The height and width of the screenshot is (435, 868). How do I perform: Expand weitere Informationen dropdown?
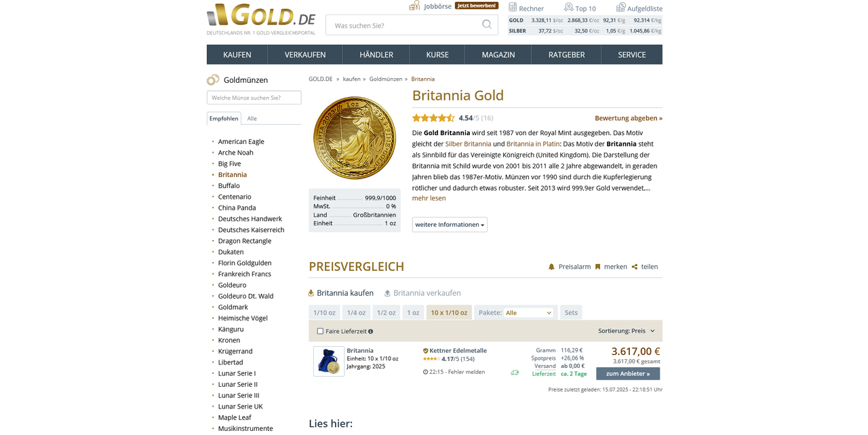(450, 225)
